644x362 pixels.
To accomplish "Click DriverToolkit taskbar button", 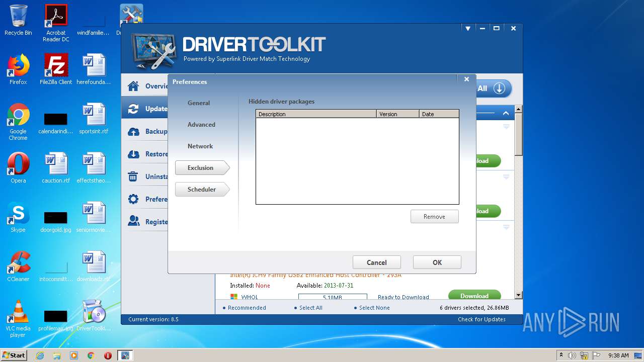I will pos(125,355).
